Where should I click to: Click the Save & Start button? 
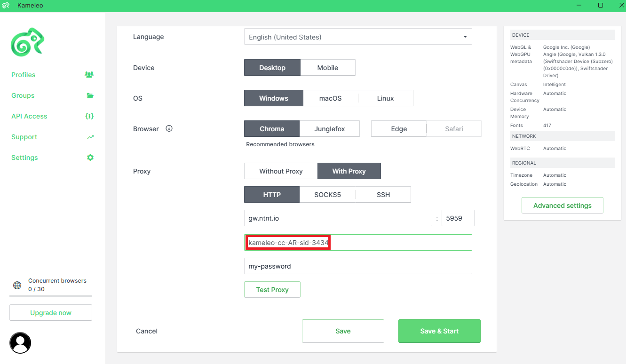(439, 331)
